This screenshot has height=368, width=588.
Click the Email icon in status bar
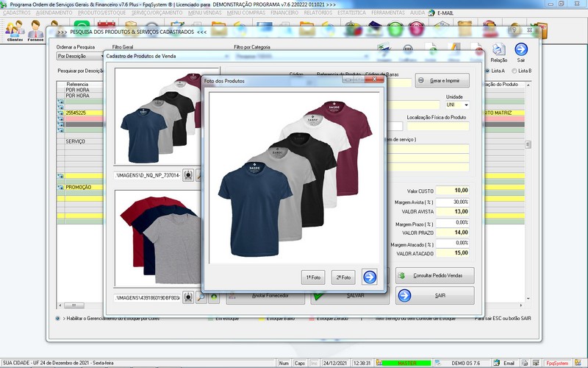point(498,363)
